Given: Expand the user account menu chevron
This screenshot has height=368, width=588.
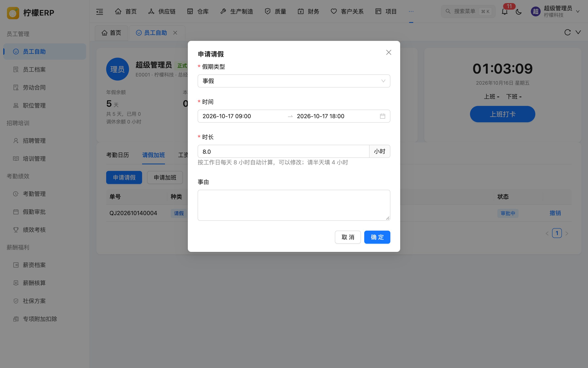Looking at the screenshot, I should point(578,11).
